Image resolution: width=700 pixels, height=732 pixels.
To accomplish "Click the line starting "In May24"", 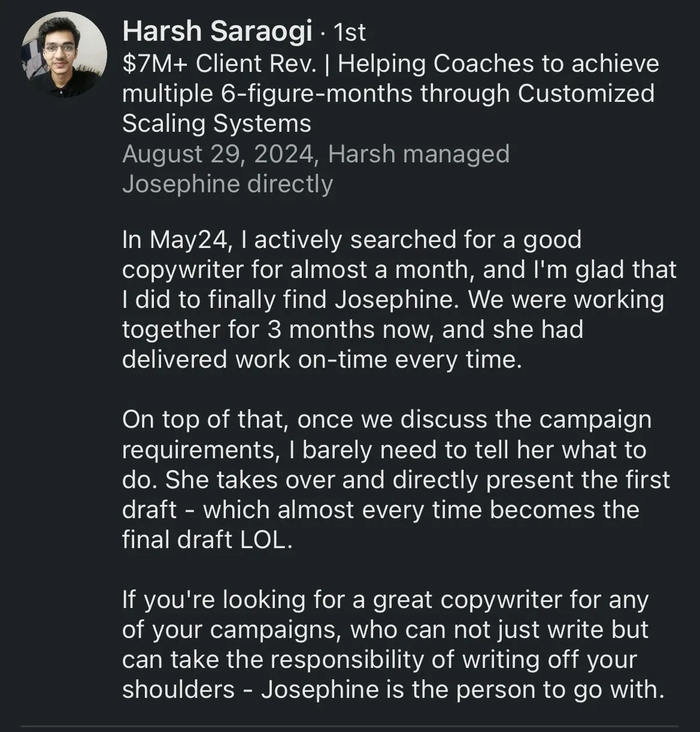I will (x=352, y=240).
